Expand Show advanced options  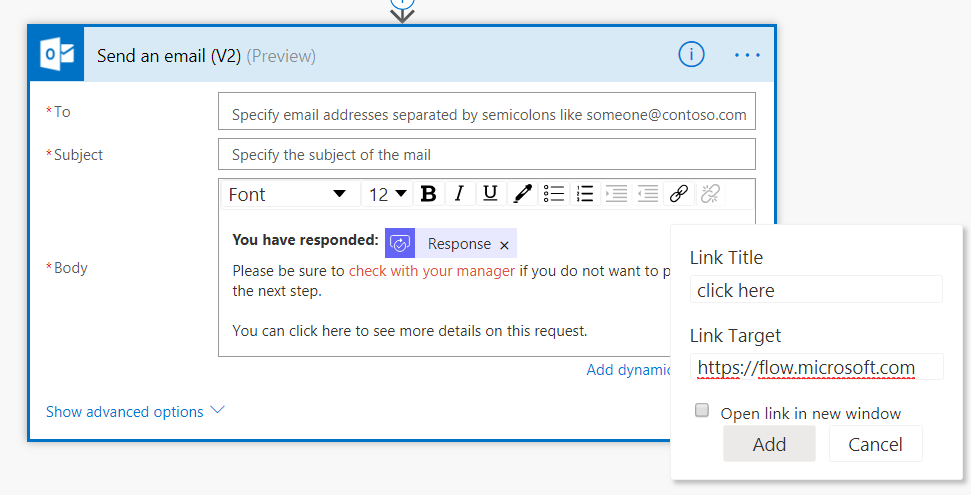click(135, 411)
